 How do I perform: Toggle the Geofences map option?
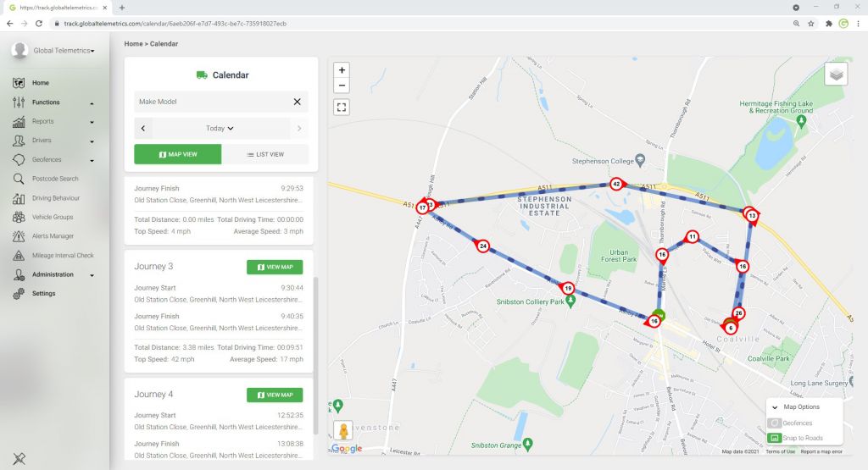click(x=774, y=423)
